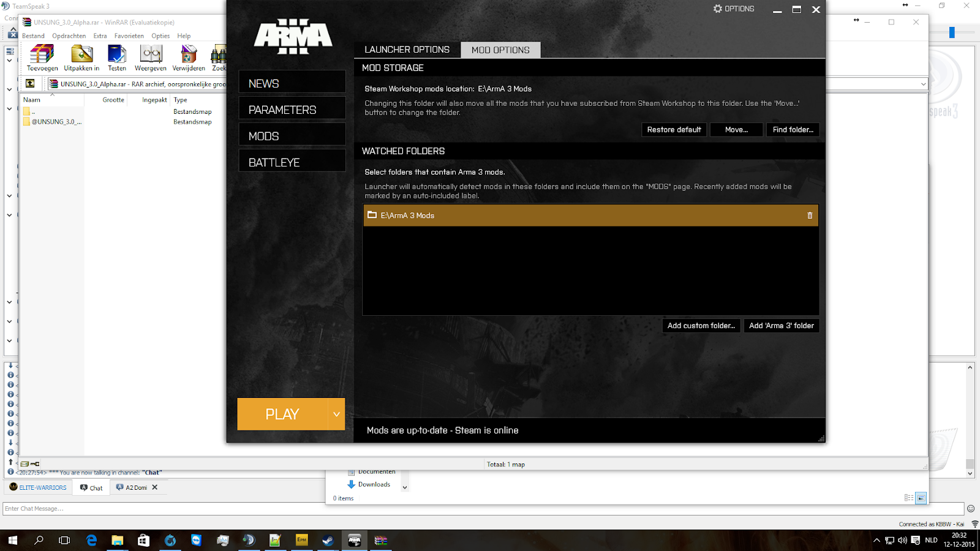Launch Microsoft Edge from taskbar

point(91,540)
